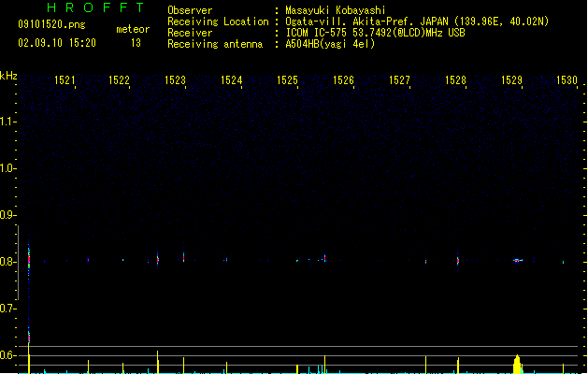Click the wide meteor echo near 1529
588x374 pixels.
(518, 260)
